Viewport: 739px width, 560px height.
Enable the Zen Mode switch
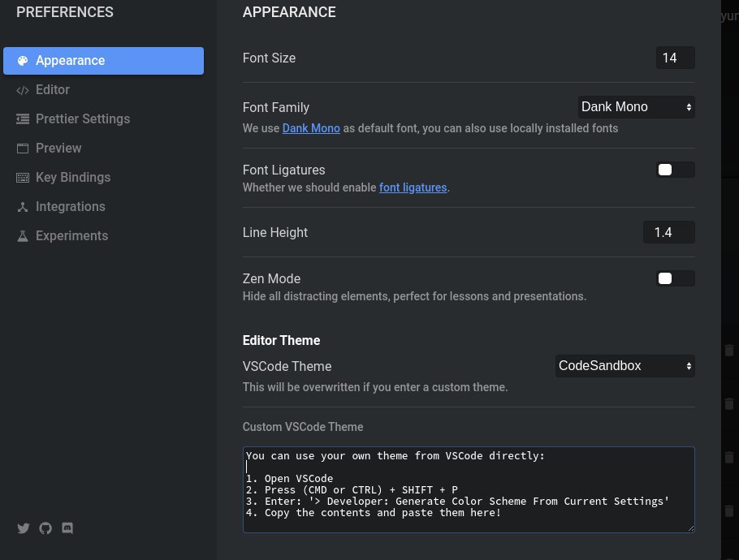coord(675,278)
